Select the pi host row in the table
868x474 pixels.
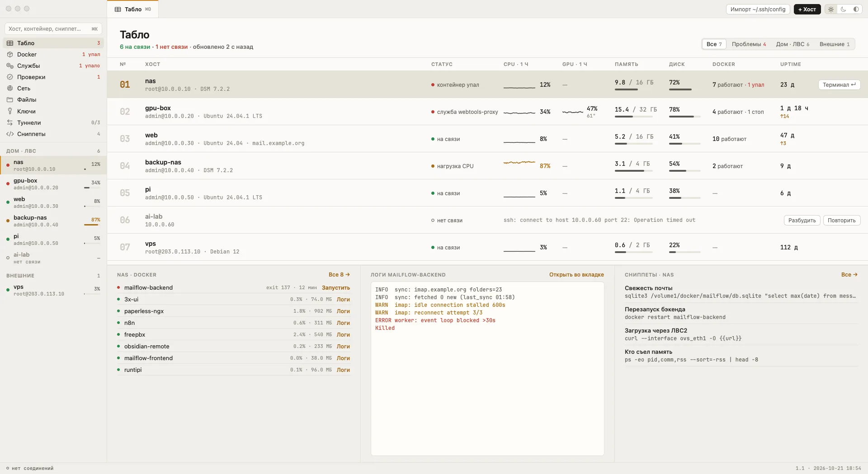(487, 193)
